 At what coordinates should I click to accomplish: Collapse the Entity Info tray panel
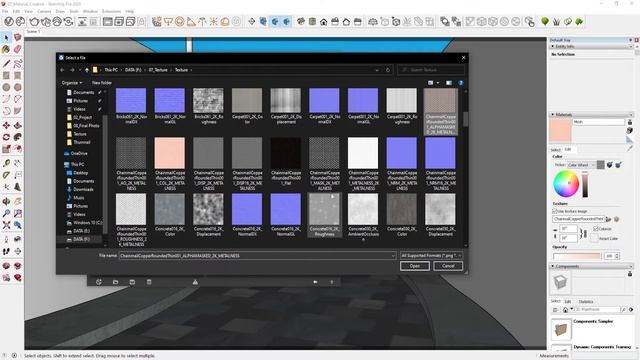(553, 47)
